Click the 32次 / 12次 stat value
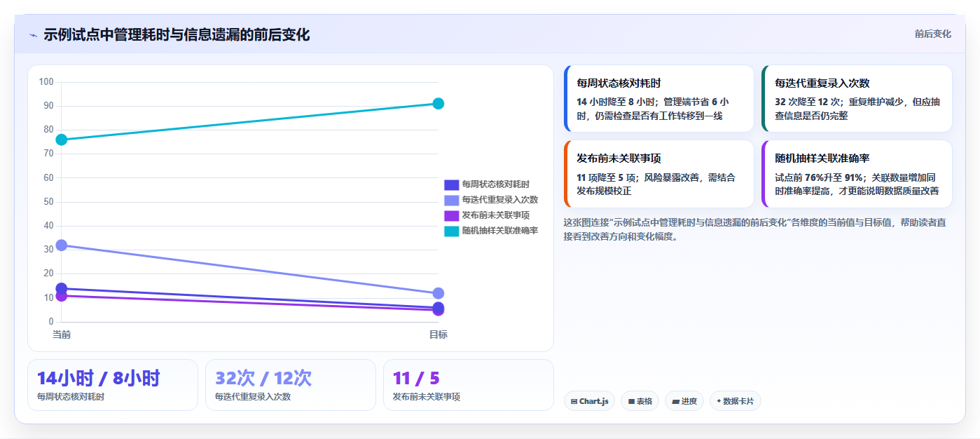The width and height of the screenshot is (980, 439). pos(263,379)
